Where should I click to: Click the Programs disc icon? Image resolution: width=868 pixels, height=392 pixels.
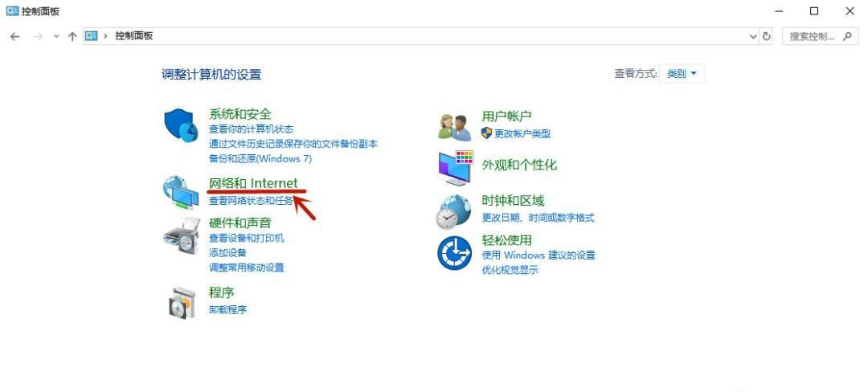coord(181,302)
